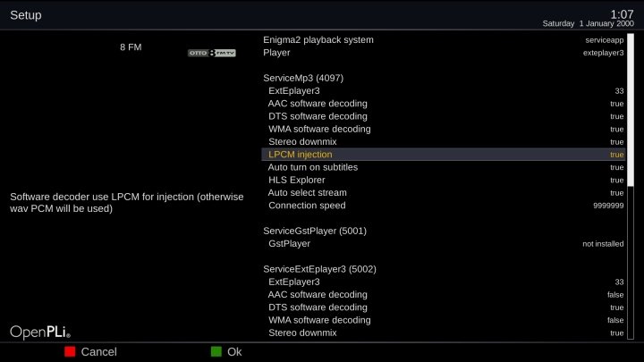Viewport: 644px width, 362px height.
Task: Click the 1:07 clock display
Action: click(x=621, y=14)
